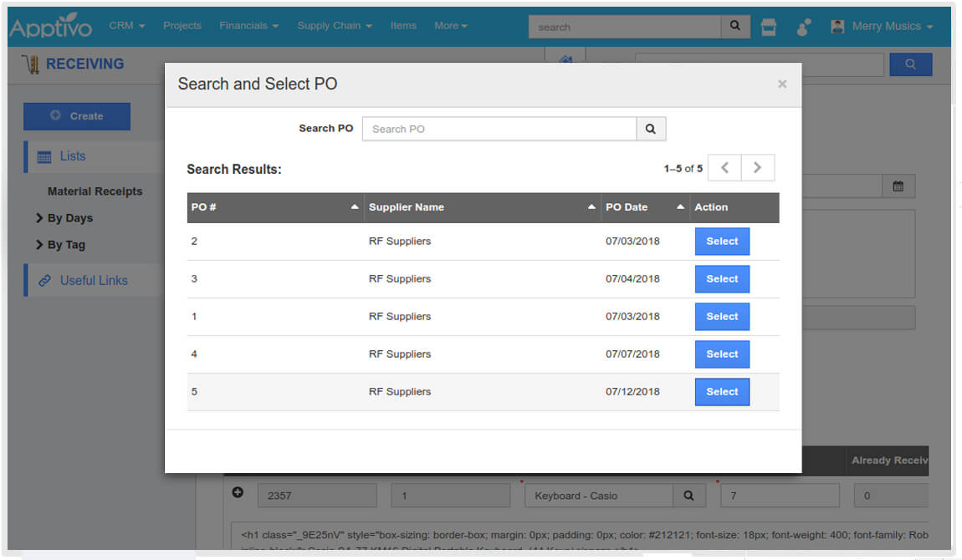Click the plus icon beside 2357 row
Screen dimensions: 962x560
tap(238, 493)
